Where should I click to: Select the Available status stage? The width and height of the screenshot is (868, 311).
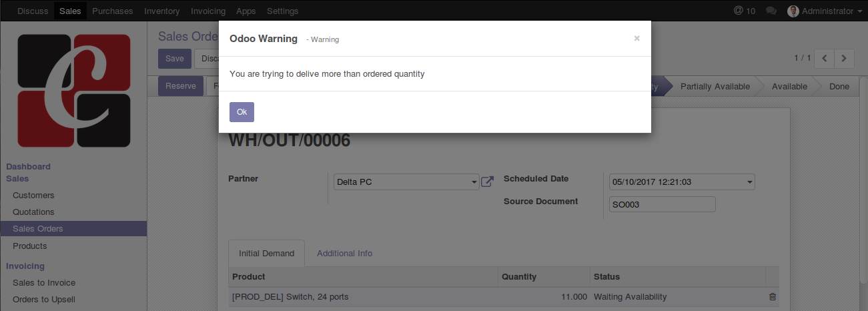[789, 87]
